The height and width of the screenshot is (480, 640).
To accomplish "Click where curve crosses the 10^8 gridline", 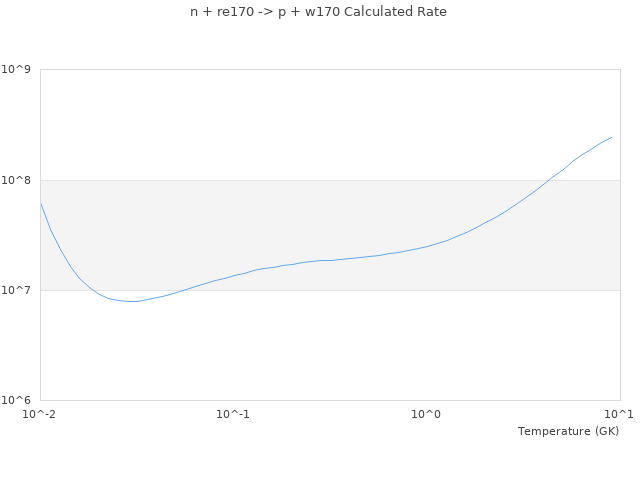I will 546,180.
